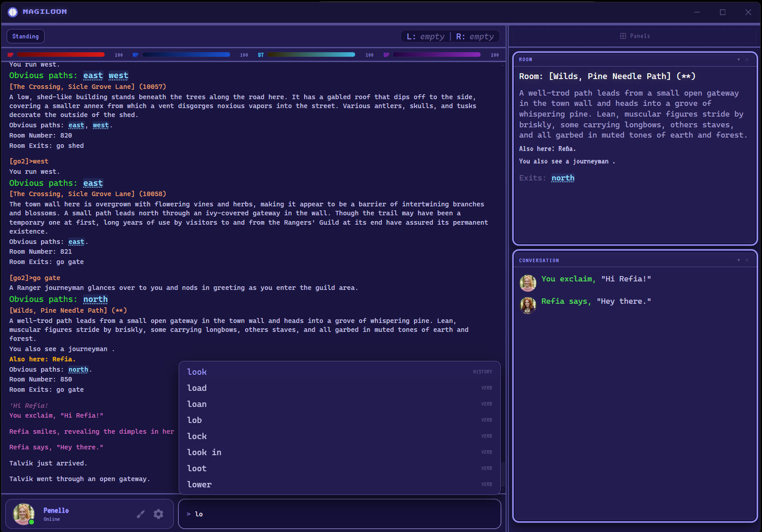
Task: Click the ST stamina bar
Action: click(311, 55)
